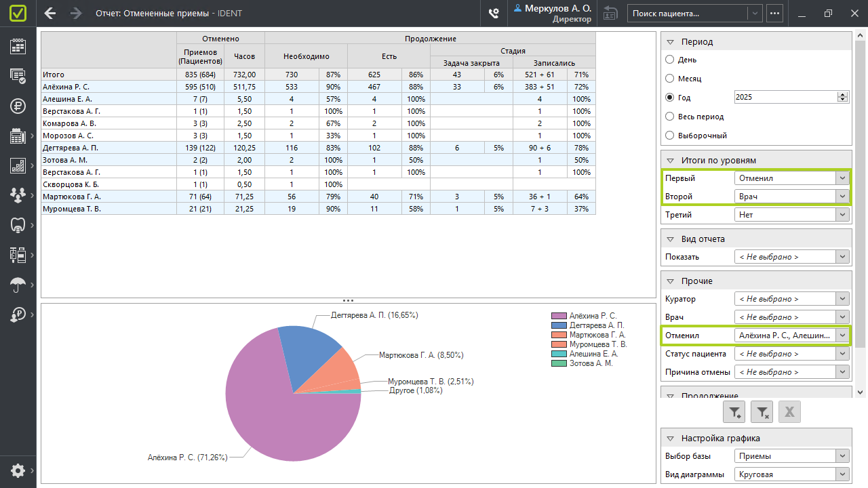868x488 pixels.
Task: Open the 'Причина отмены' dropdown
Action: click(842, 372)
